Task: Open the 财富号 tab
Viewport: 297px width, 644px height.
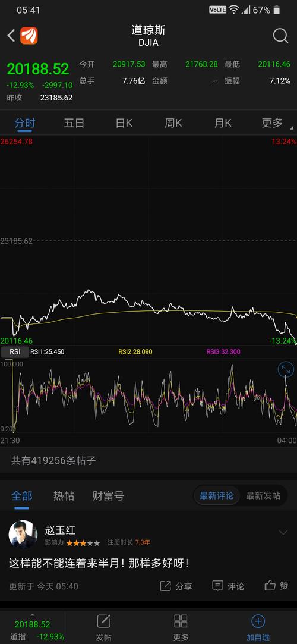Action: click(x=108, y=496)
